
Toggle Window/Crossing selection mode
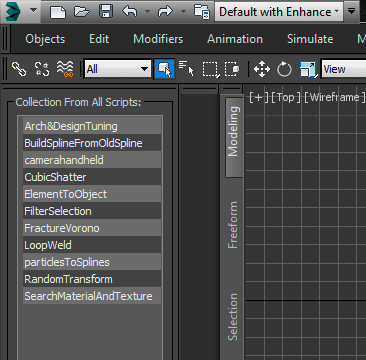click(x=232, y=69)
